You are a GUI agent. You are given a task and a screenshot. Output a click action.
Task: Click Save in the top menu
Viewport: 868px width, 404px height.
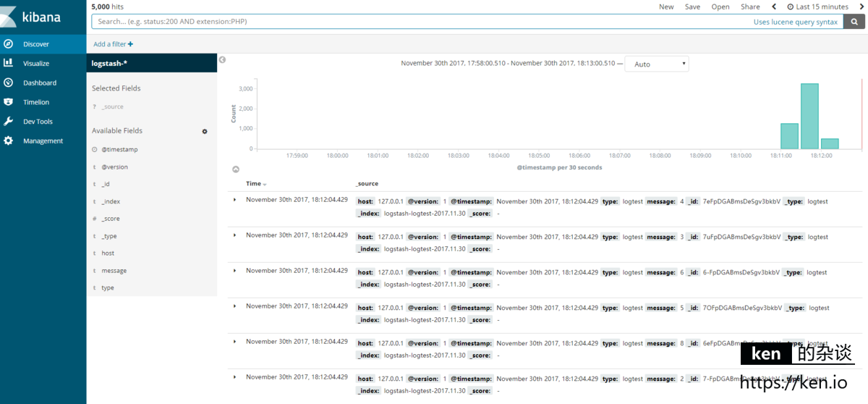tap(692, 7)
